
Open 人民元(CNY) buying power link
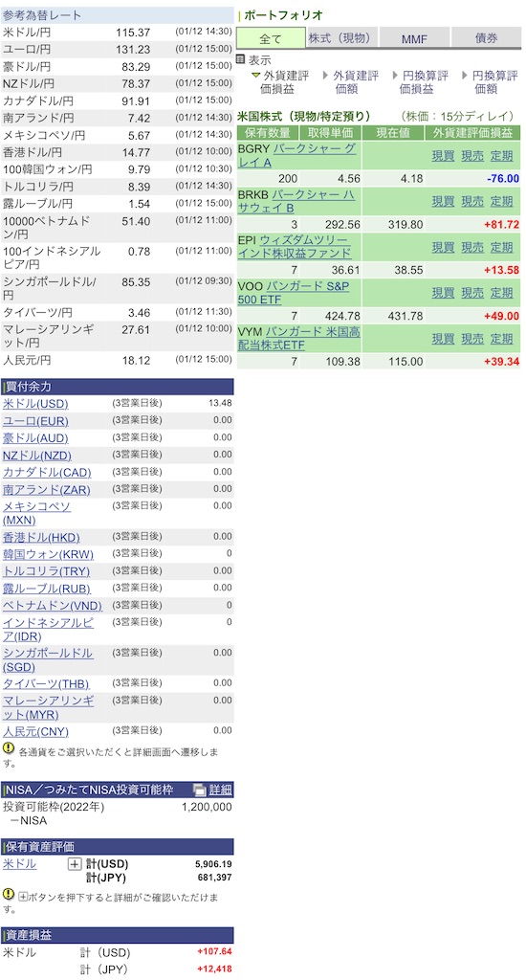pyautogui.click(x=35, y=731)
